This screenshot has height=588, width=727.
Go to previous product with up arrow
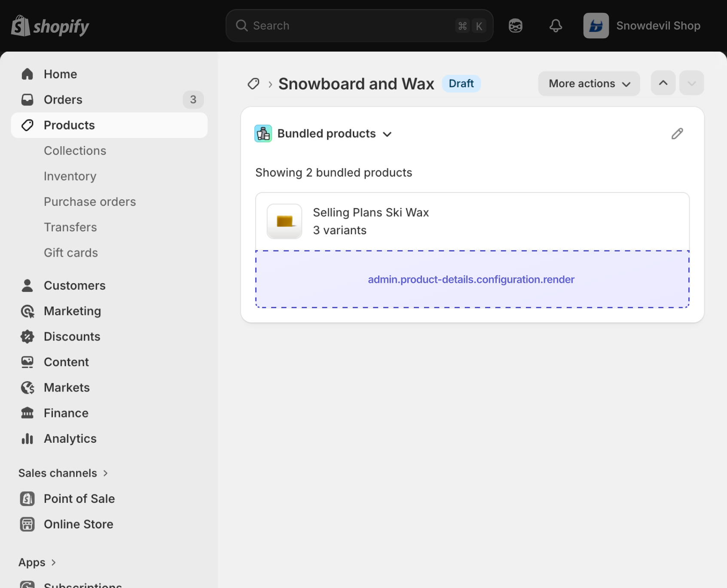663,83
